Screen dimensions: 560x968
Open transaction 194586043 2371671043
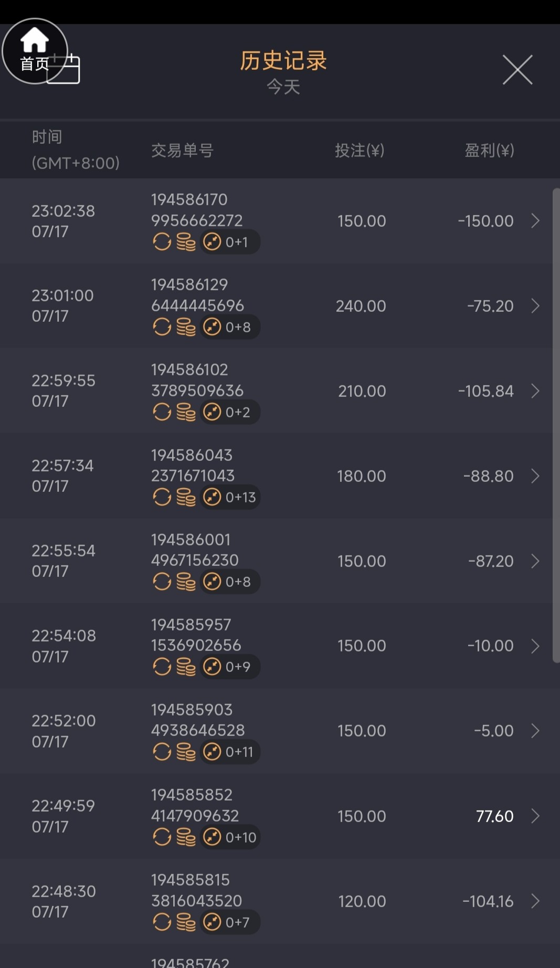[193, 465]
